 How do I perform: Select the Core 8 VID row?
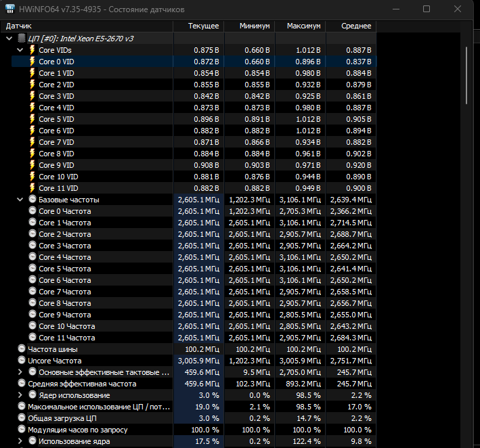(194, 154)
